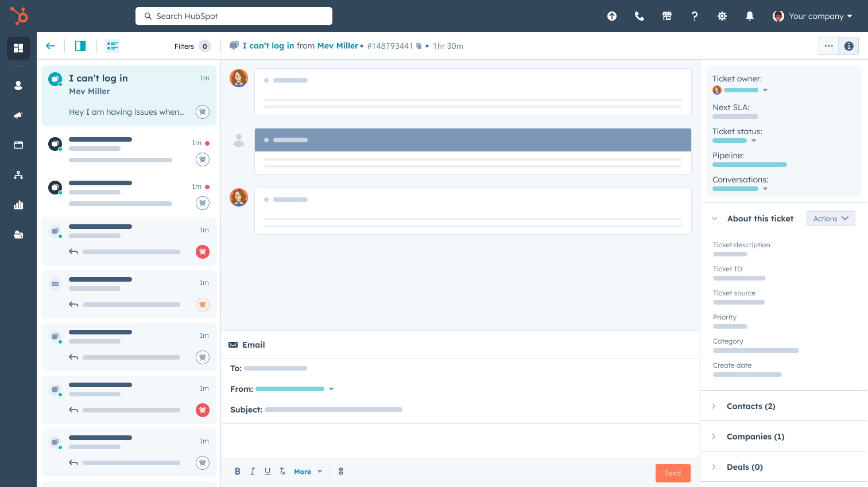Open the phone calling icon
The width and height of the screenshot is (868, 487).
tap(639, 16)
